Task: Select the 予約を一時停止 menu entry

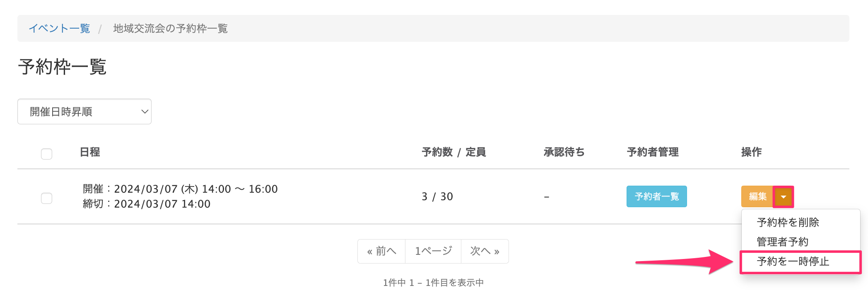Action: coord(793,261)
